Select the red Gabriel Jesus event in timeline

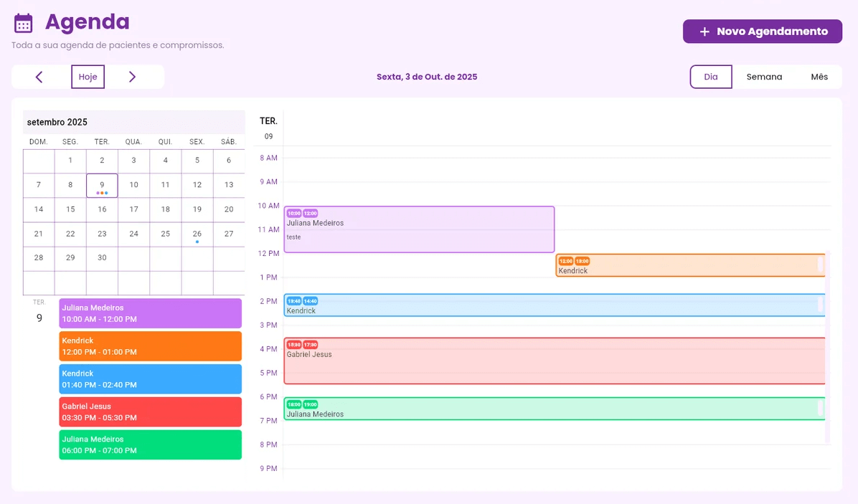pos(554,366)
